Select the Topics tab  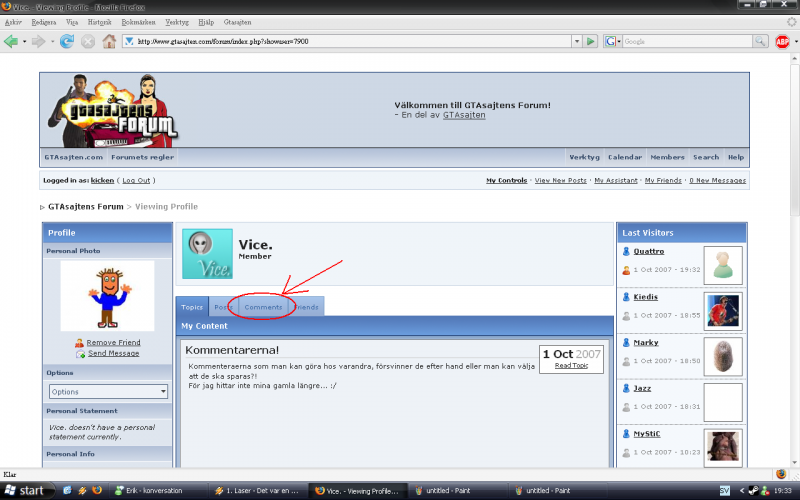[x=192, y=307]
